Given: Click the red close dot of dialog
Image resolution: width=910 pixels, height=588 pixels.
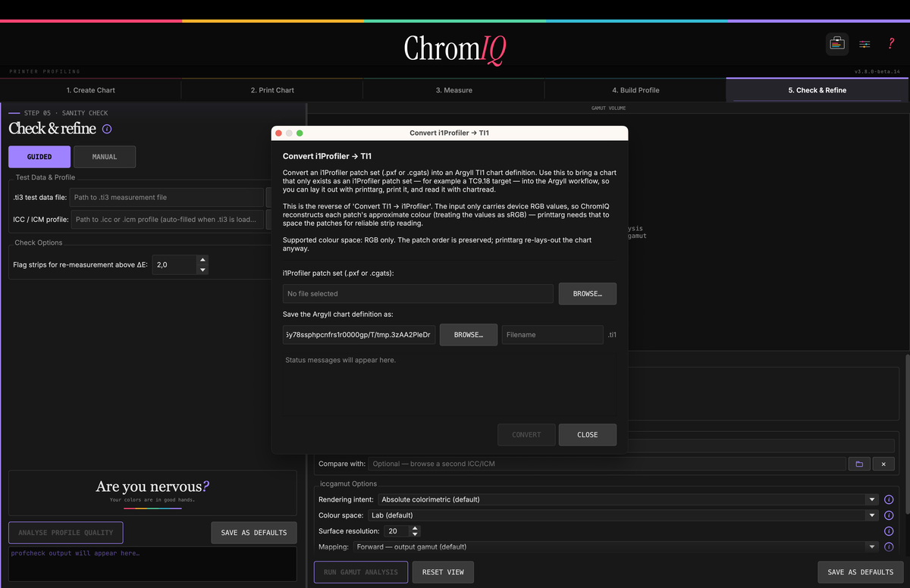Looking at the screenshot, I should pyautogui.click(x=278, y=133).
